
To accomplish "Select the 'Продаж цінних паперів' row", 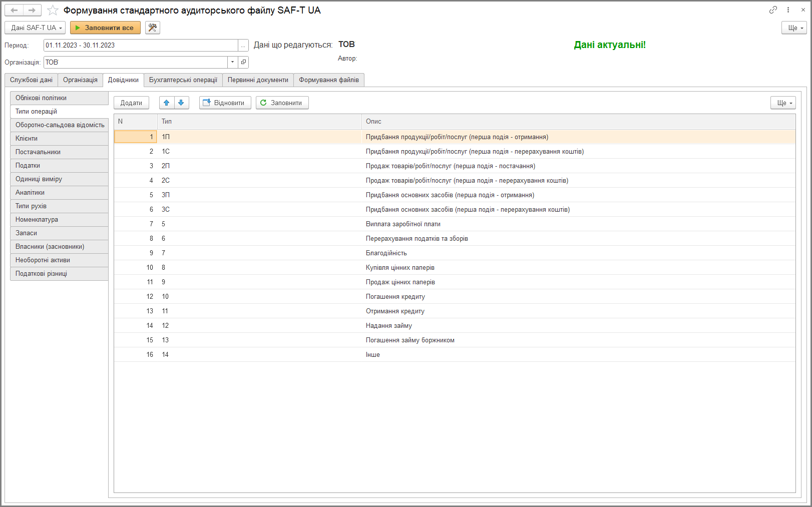I will pos(455,282).
